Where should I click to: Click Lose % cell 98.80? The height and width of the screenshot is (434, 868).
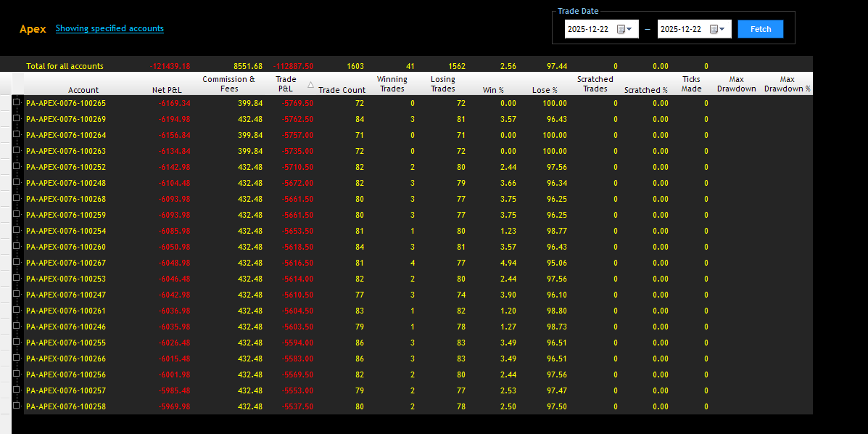[x=557, y=311]
